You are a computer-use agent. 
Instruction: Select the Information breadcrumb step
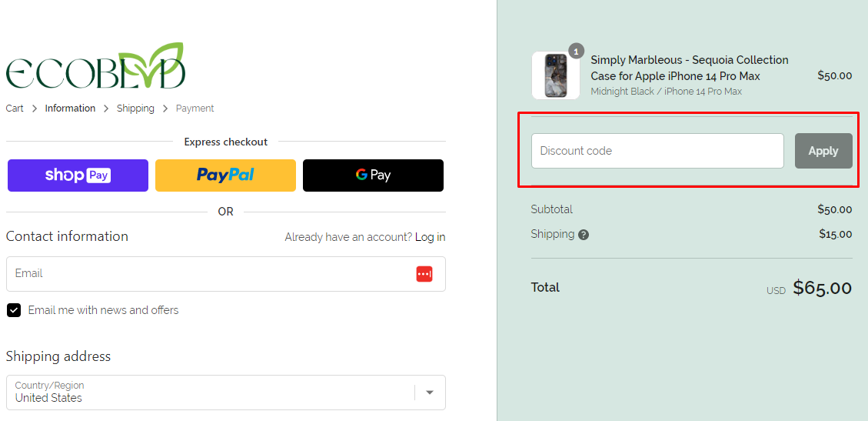tap(70, 109)
